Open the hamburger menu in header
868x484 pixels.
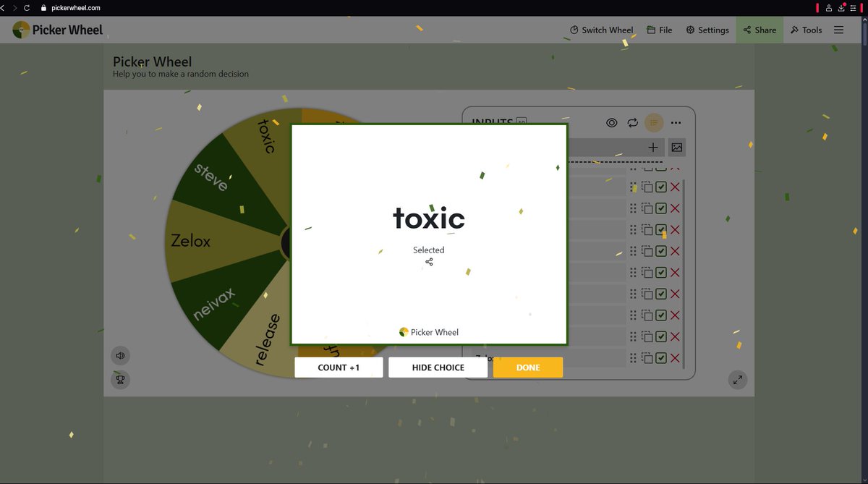point(839,30)
